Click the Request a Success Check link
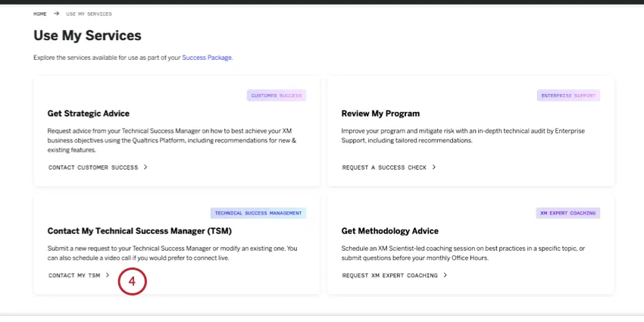The height and width of the screenshot is (322, 644). 384,167
